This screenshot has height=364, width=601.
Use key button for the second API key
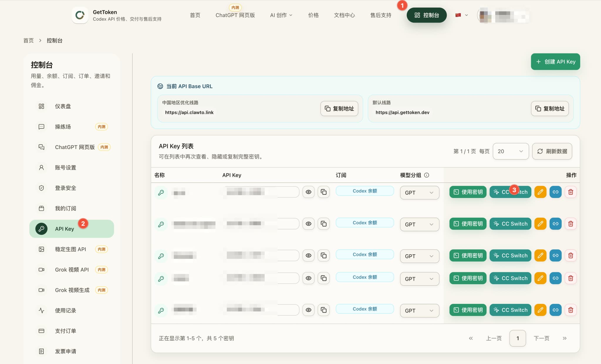pos(468,224)
